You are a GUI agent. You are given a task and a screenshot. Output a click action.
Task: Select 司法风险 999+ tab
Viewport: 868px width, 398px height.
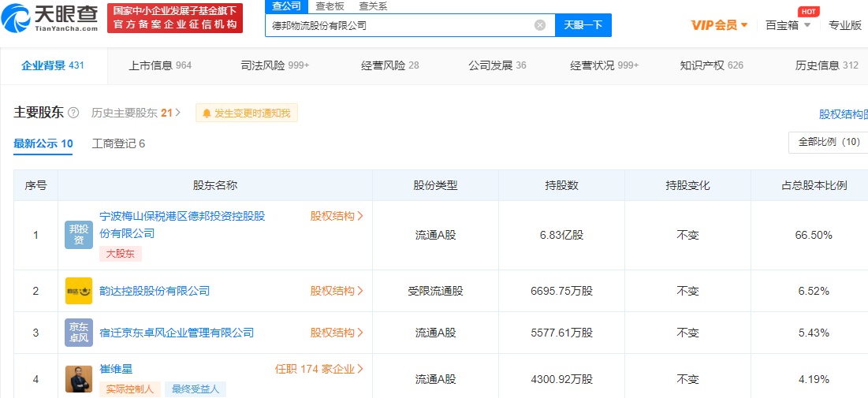[275, 65]
